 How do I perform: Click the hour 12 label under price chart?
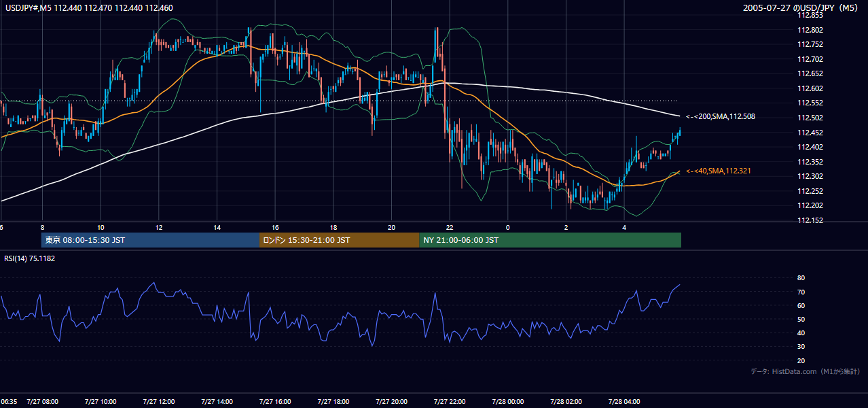(x=159, y=227)
